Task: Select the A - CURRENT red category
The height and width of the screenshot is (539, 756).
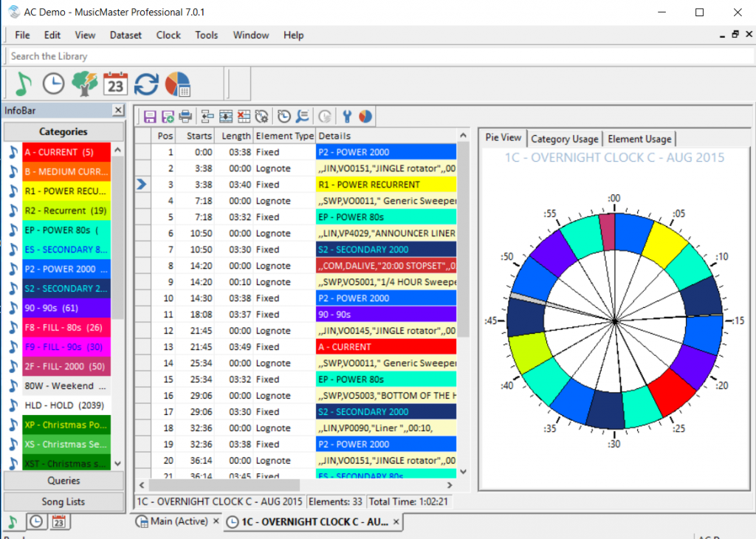Action: click(66, 152)
